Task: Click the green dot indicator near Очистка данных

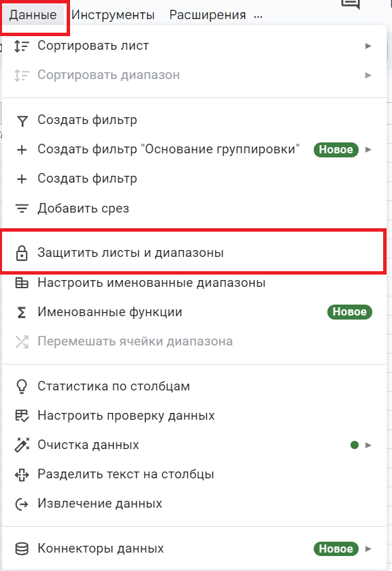Action: coord(354,444)
